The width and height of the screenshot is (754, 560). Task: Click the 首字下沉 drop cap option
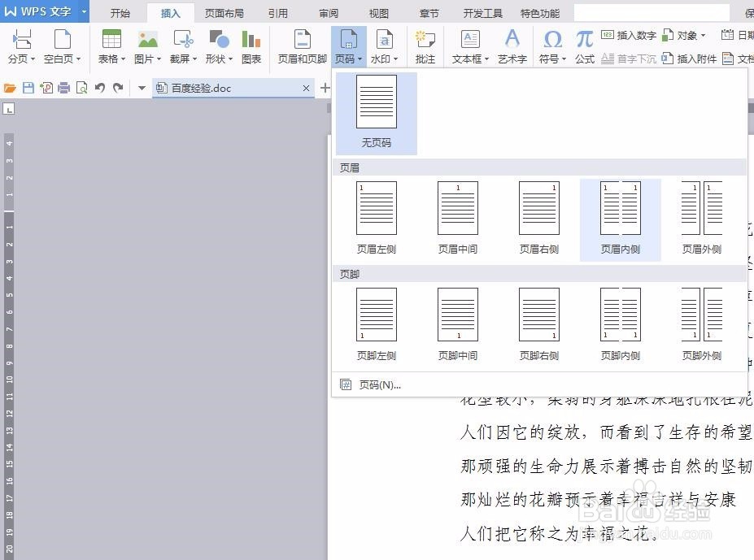click(x=629, y=59)
